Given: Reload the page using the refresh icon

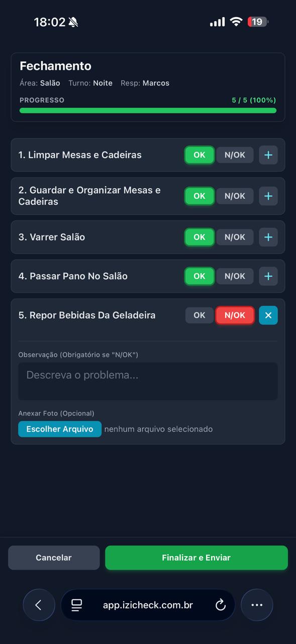Looking at the screenshot, I should click(x=220, y=605).
